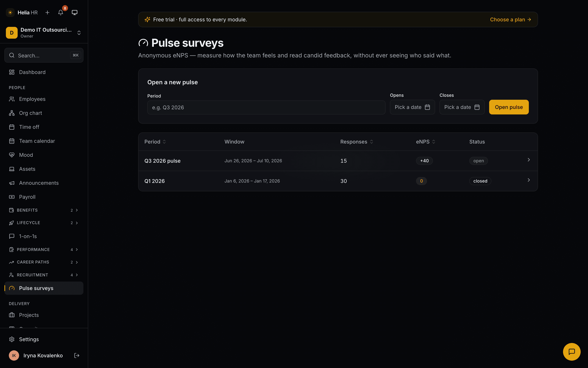
Task: Expand the LIFECYCLE section
Action: [44, 223]
